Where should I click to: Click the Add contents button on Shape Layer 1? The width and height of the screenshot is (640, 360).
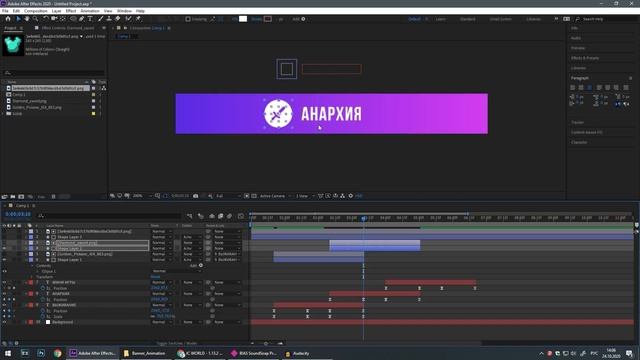point(200,265)
